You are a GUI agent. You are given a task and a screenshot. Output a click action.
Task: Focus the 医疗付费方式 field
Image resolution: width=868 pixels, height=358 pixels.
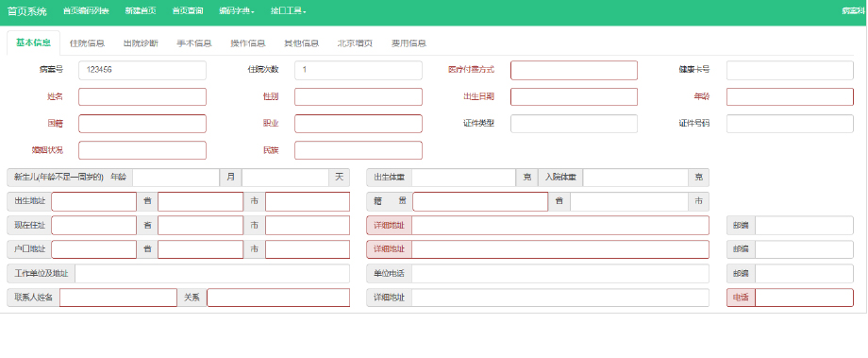(x=574, y=71)
